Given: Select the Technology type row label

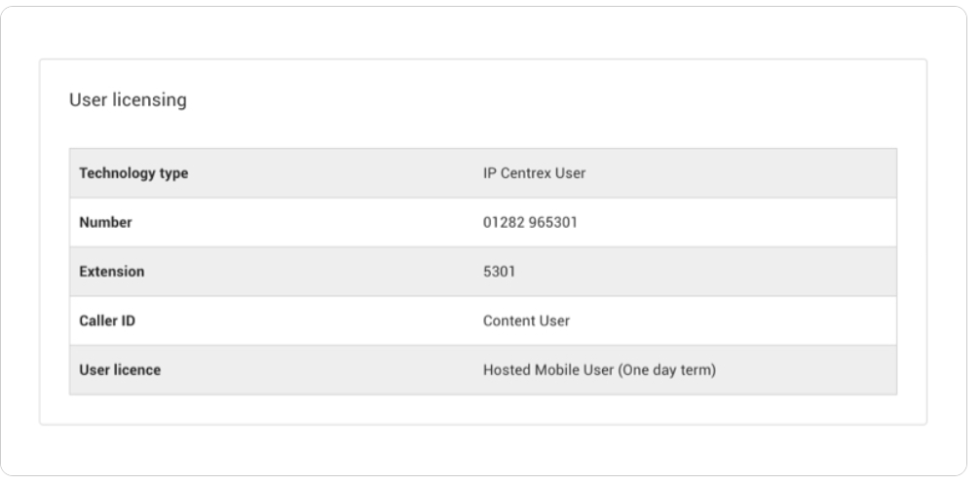Looking at the screenshot, I should (x=133, y=173).
